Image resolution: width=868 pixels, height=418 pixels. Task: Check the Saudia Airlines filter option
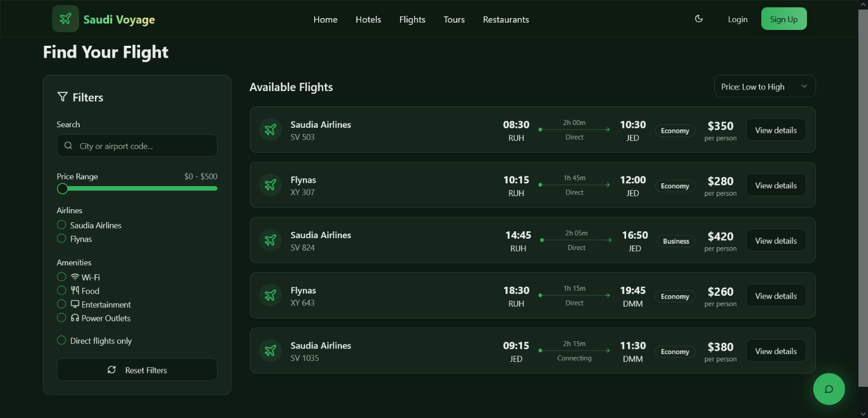[62, 225]
